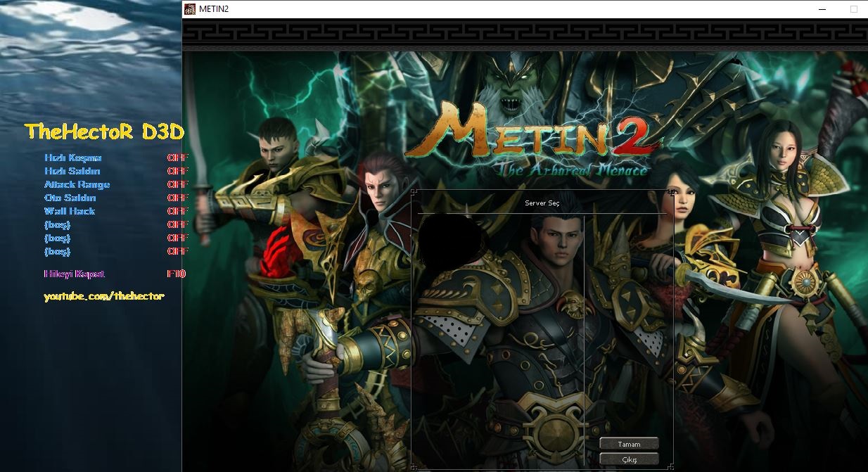This screenshot has width=868, height=472.
Task: Toggle the Oto Saldırı OFF status
Action: [178, 198]
